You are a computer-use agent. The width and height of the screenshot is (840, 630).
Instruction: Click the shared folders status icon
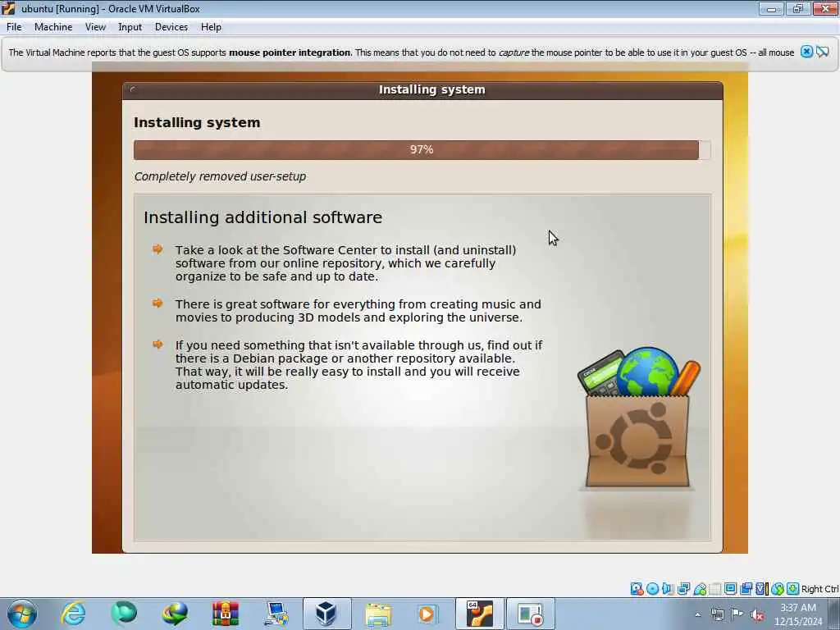click(x=715, y=589)
